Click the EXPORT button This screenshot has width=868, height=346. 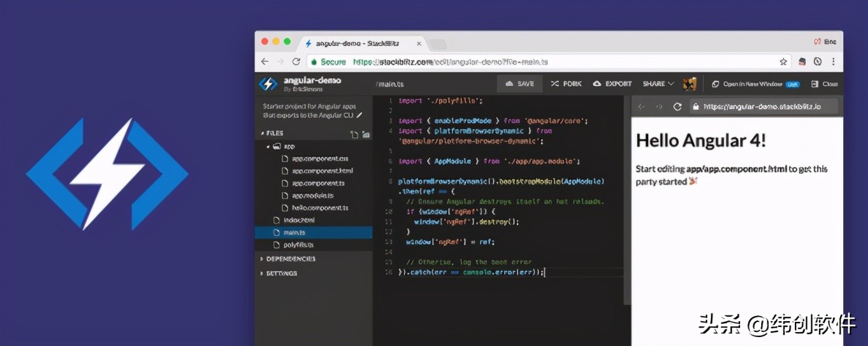coord(612,84)
